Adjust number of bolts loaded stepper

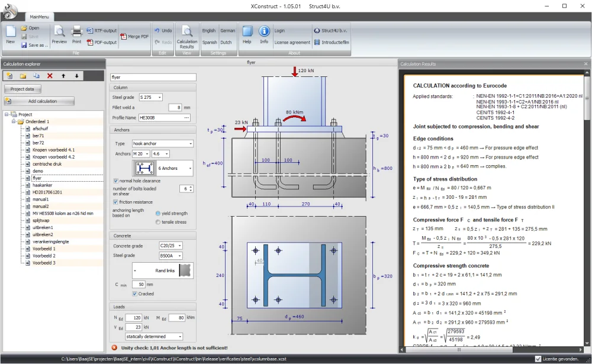[191, 188]
